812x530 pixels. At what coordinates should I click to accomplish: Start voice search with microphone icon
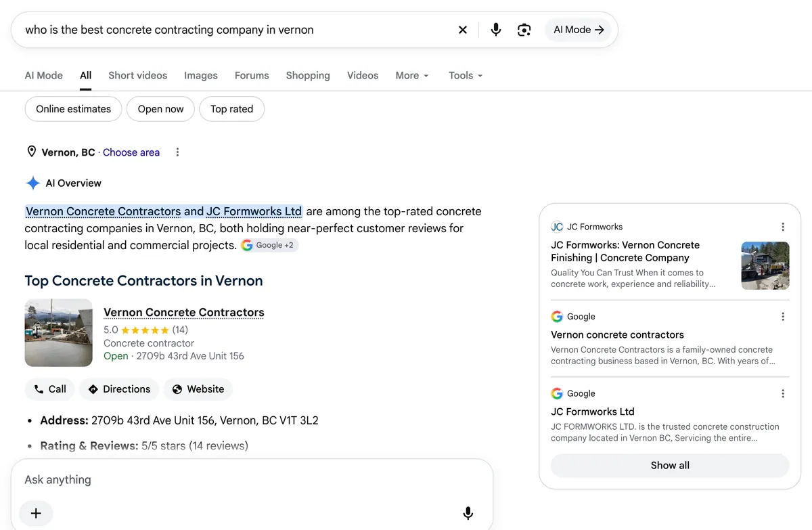tap(496, 30)
